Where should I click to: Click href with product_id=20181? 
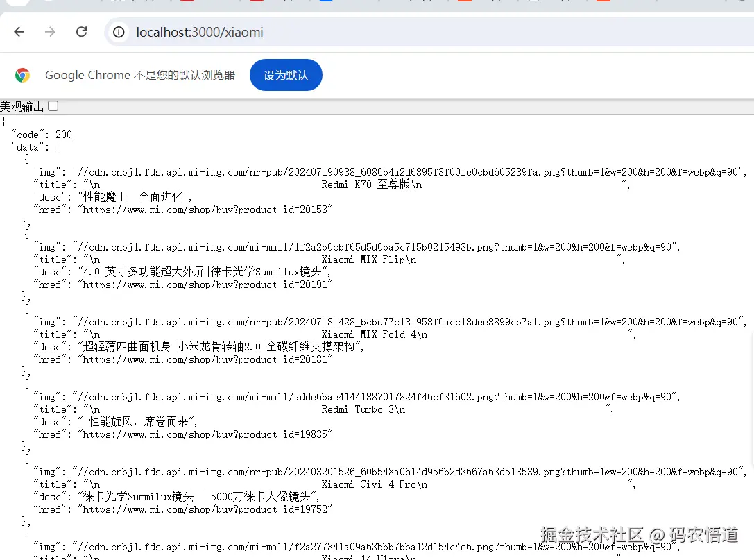[x=205, y=360]
